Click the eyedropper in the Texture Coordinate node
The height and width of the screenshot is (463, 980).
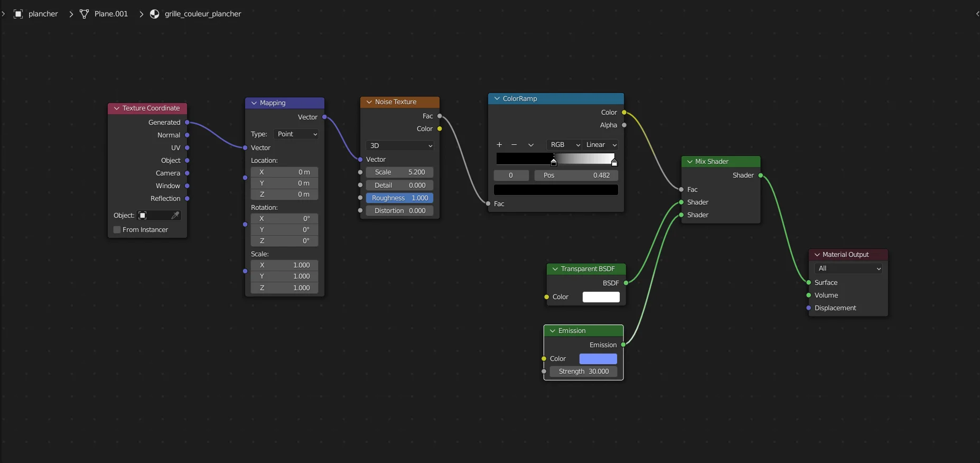pos(175,216)
